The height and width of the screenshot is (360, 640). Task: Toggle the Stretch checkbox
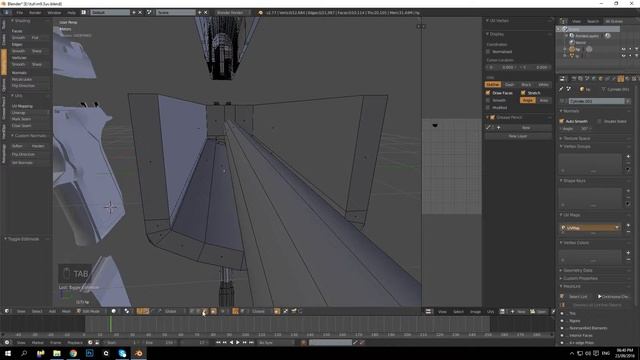point(523,93)
